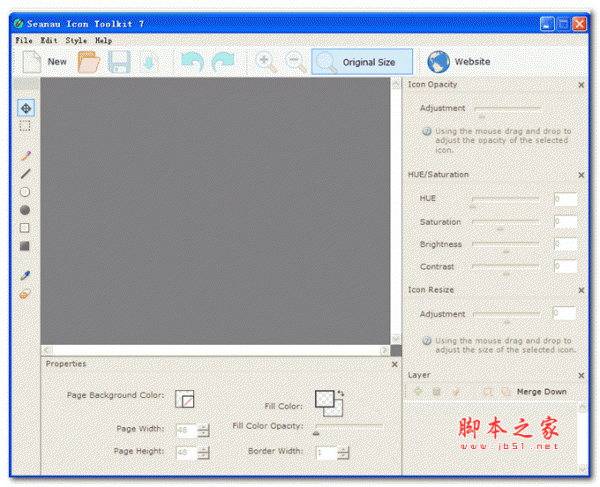The image size is (600, 487).
Task: Open the Help menu
Action: [x=103, y=40]
